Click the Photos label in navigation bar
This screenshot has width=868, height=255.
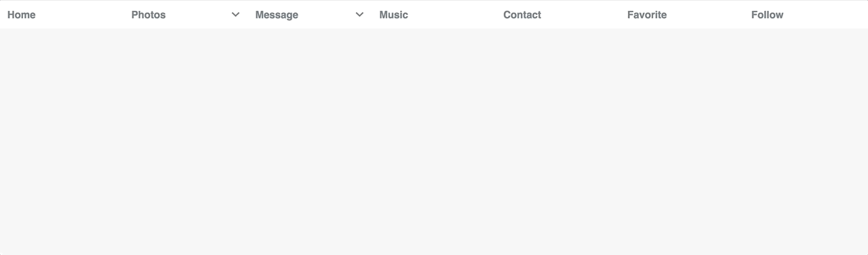149,14
